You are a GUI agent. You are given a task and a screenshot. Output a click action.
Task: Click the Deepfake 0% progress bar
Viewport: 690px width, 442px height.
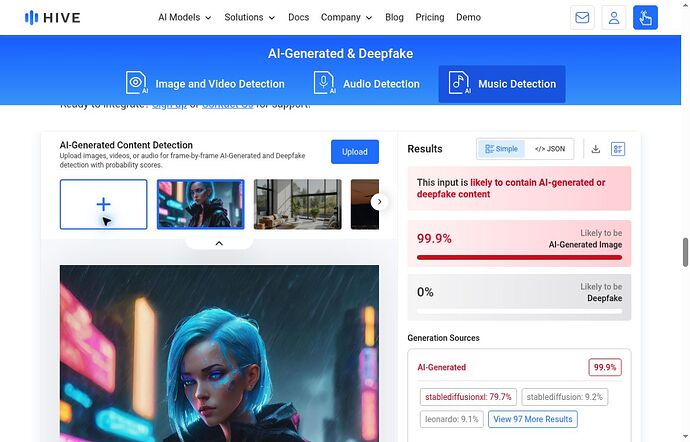coord(519,311)
